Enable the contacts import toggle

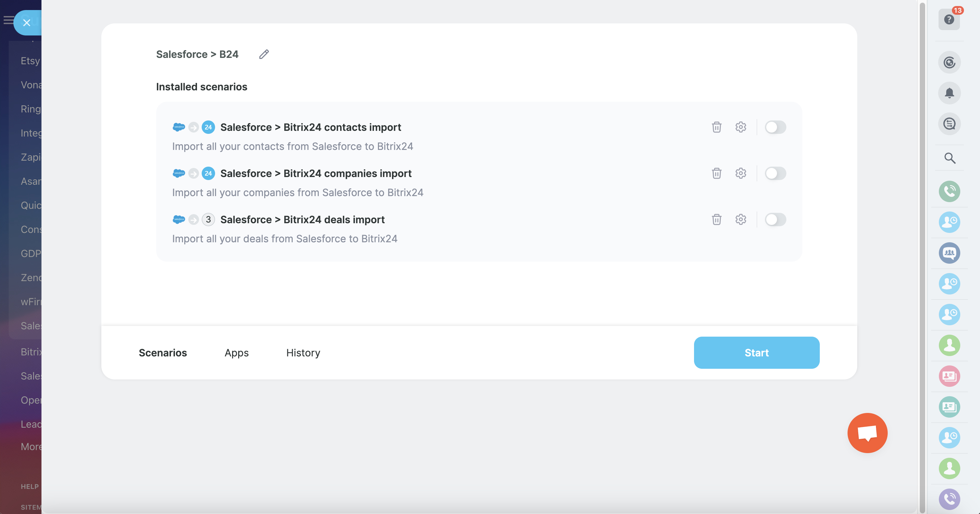(775, 127)
